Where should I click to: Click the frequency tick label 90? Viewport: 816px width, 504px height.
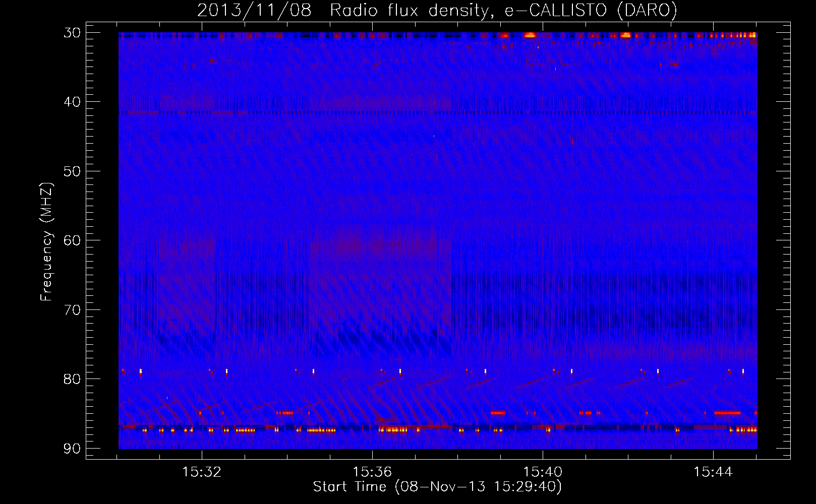click(x=72, y=448)
